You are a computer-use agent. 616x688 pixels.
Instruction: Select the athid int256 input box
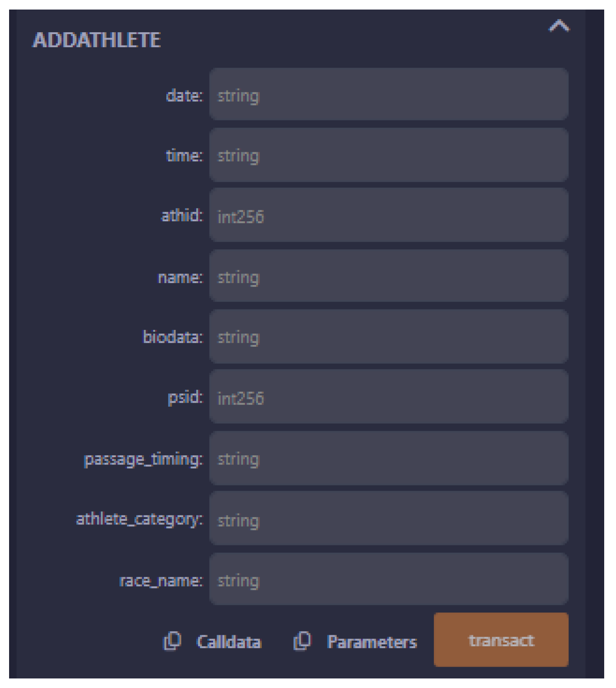(388, 216)
